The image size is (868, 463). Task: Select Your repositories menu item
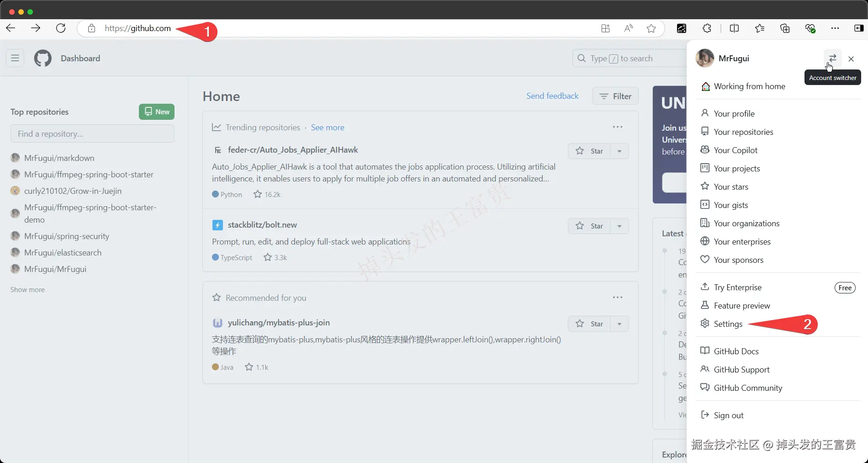[x=778, y=132]
